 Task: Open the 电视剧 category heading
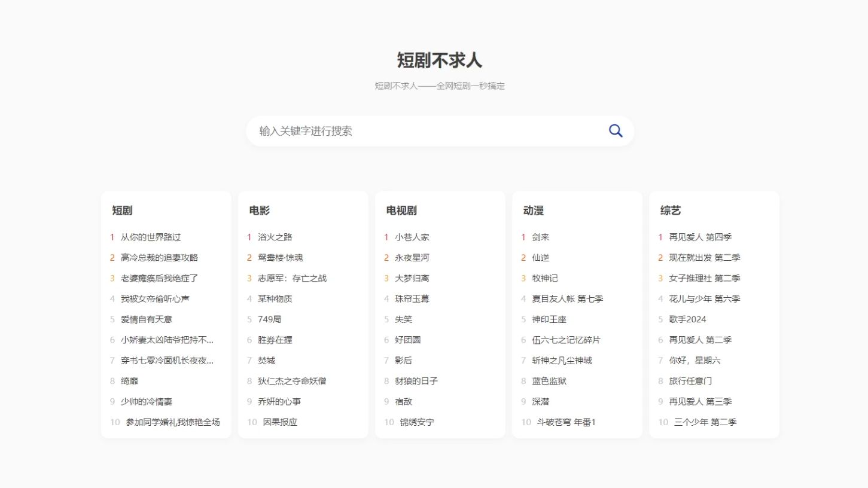tap(401, 211)
